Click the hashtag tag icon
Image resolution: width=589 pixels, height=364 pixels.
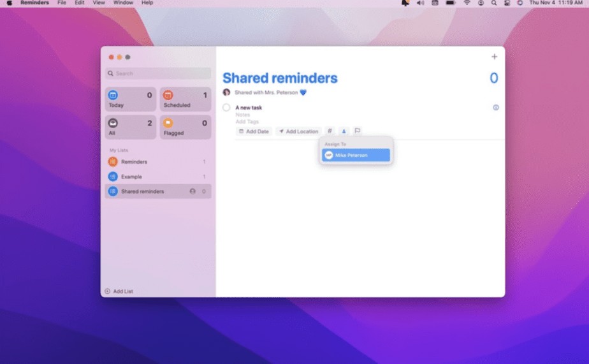330,131
